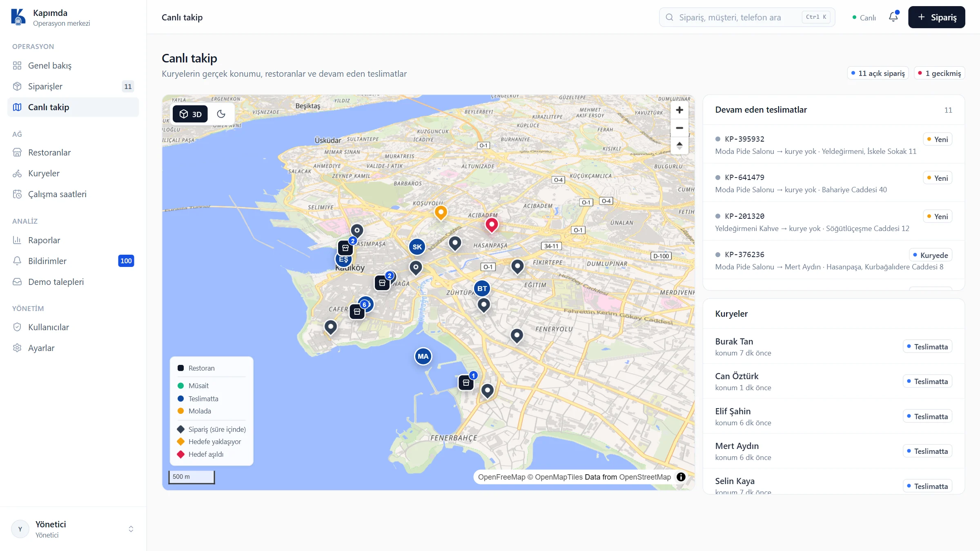The width and height of the screenshot is (980, 551).
Task: Zoom in on the map
Action: [x=679, y=110]
